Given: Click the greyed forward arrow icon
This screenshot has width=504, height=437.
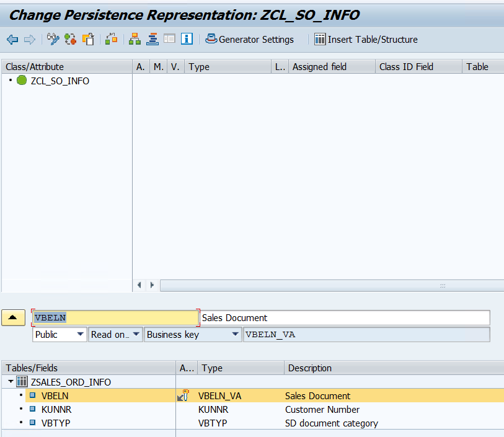Looking at the screenshot, I should click(x=30, y=40).
